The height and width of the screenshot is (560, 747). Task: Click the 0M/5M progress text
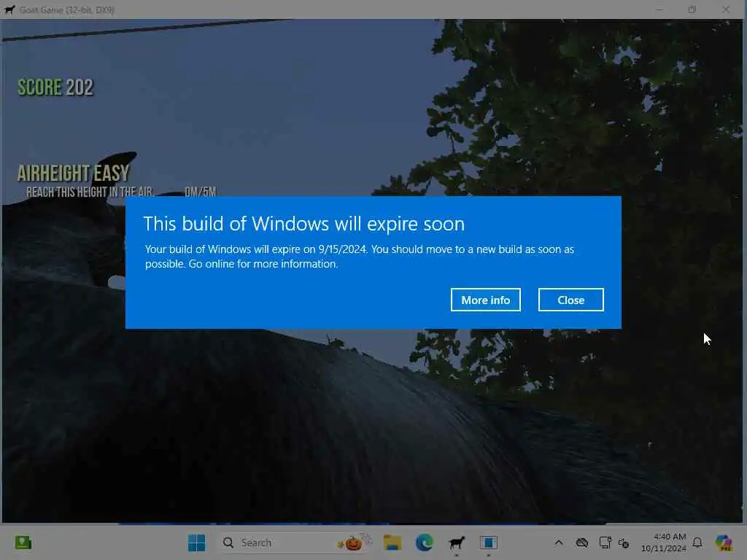tap(200, 192)
